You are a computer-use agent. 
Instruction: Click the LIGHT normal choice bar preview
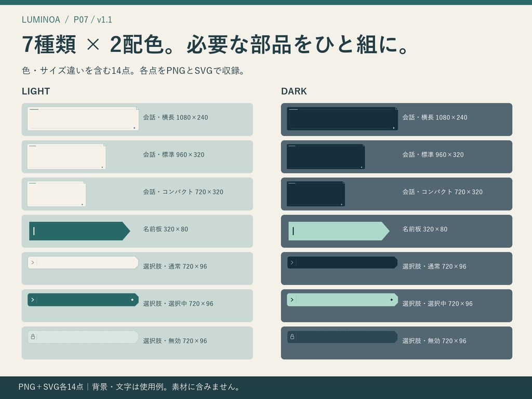pos(83,262)
